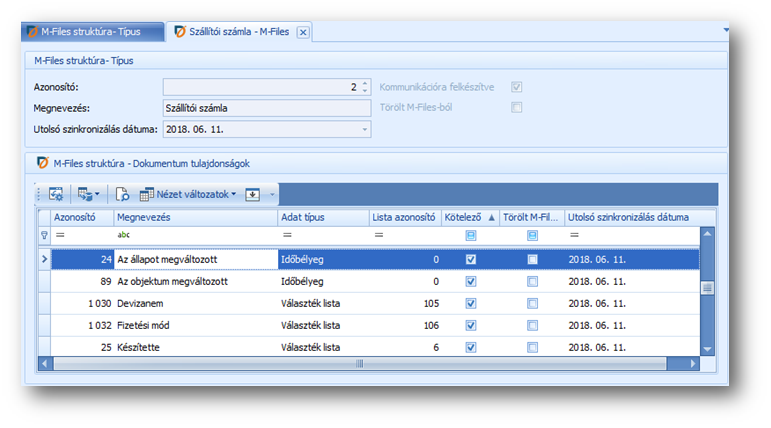
Task: Click the print preview document icon
Action: point(122,194)
